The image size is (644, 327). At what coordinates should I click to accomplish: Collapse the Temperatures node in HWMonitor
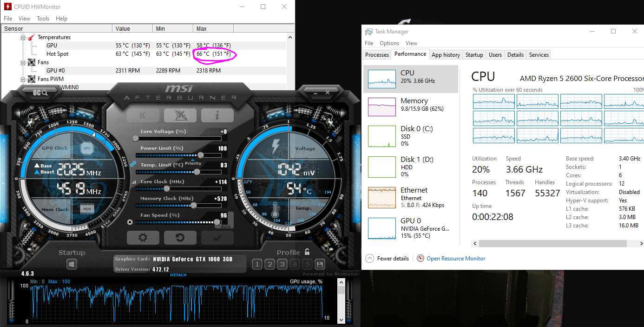[23, 37]
